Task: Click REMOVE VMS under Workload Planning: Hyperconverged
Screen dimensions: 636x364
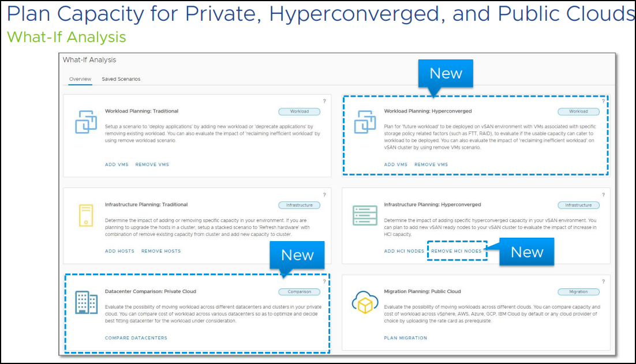Action: coord(431,164)
